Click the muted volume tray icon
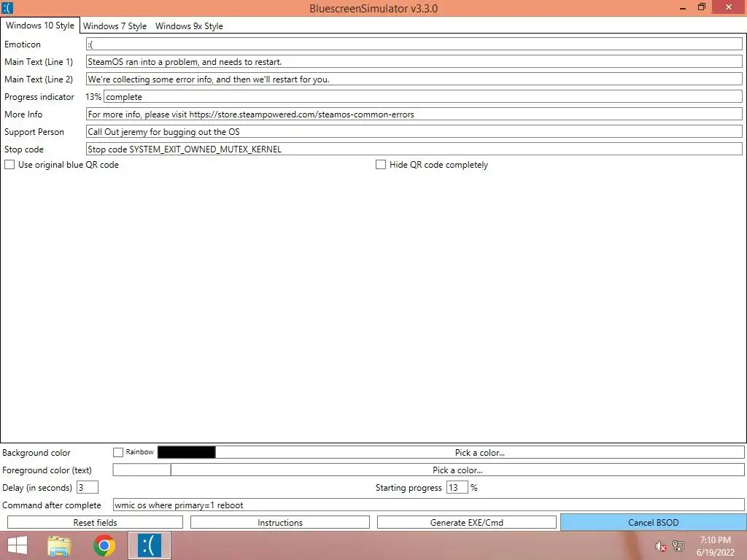747x560 pixels. pos(660,546)
